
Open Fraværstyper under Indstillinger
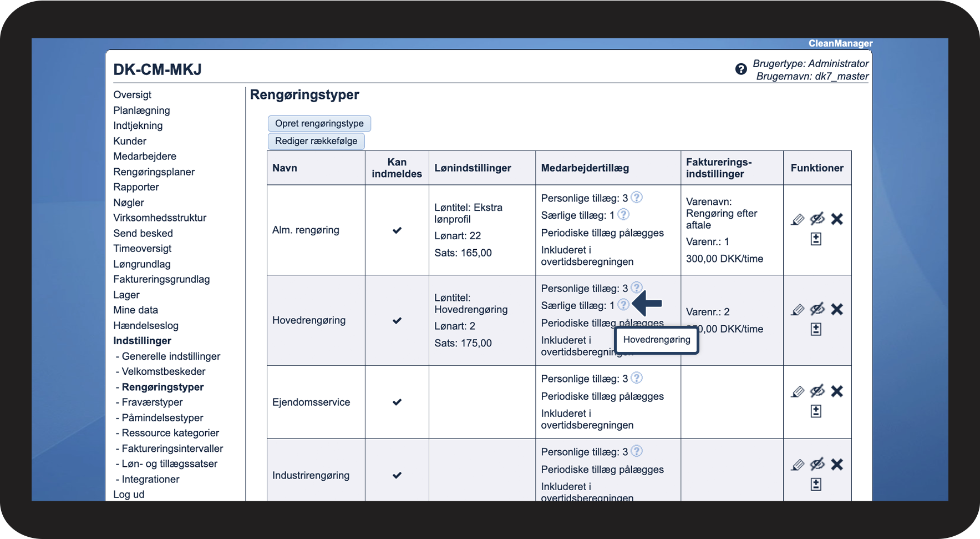(x=152, y=402)
